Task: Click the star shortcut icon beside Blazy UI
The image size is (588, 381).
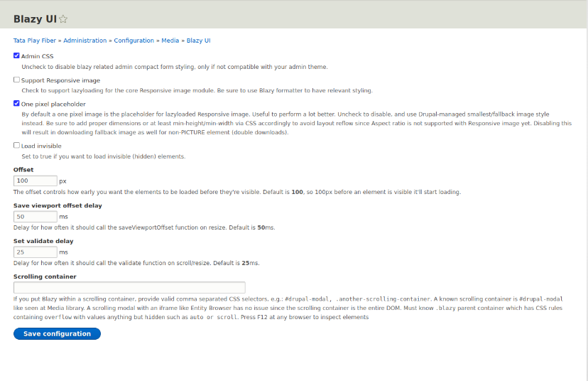Action: tap(63, 18)
